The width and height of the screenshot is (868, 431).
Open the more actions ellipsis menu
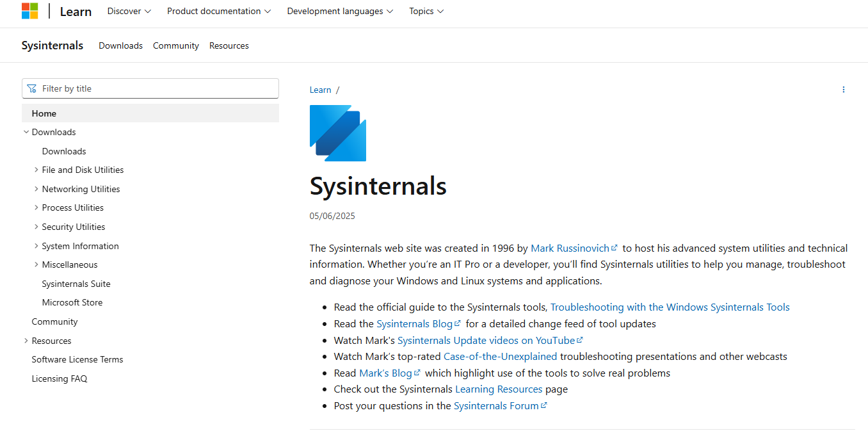pyautogui.click(x=843, y=90)
